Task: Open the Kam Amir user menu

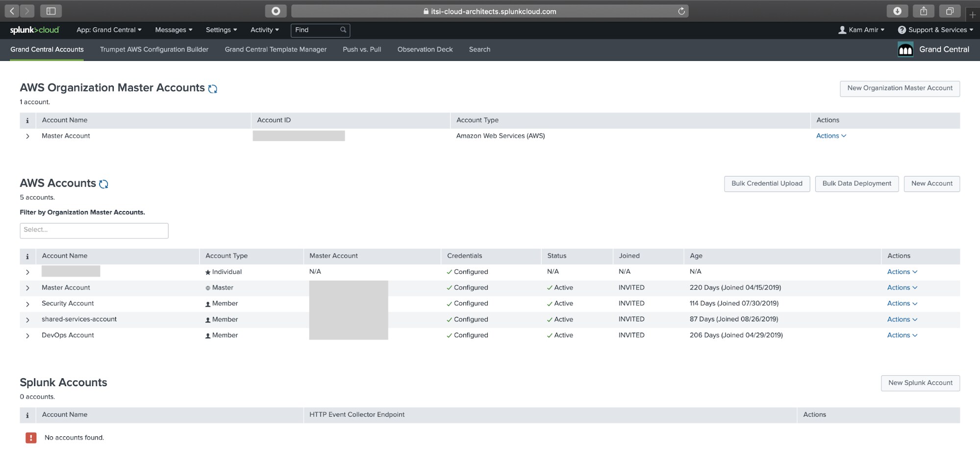Action: point(861,30)
